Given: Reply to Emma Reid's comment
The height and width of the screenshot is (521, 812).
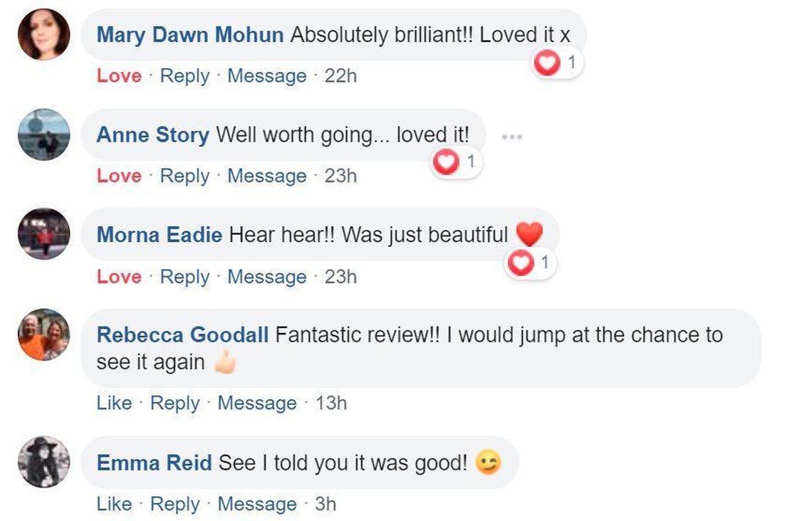Looking at the screenshot, I should [x=175, y=504].
